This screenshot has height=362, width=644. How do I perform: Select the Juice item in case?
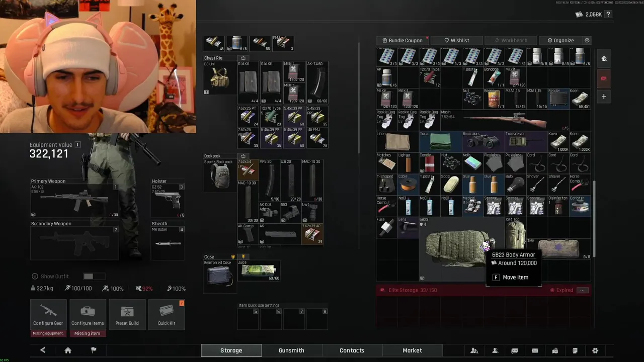(259, 270)
